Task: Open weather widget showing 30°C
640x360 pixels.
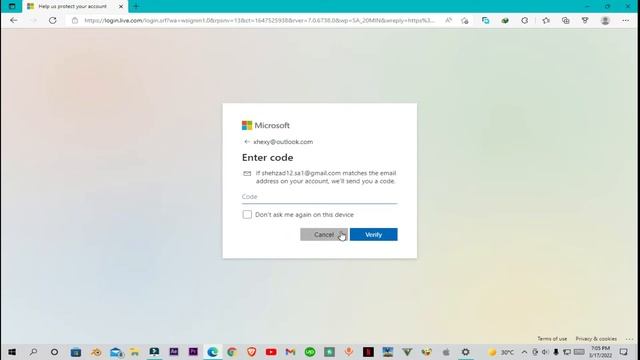Action: click(x=501, y=352)
